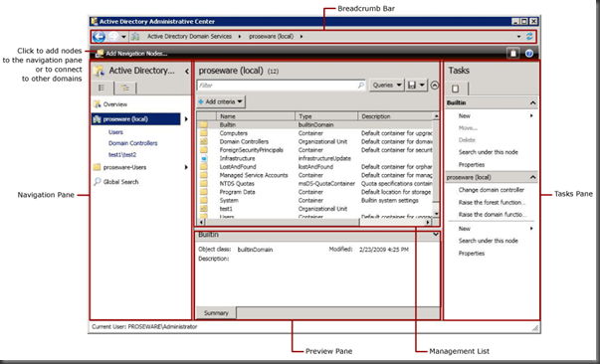Click list horizontal scrollbar right arrow
This screenshot has width=600, height=364.
click(x=428, y=222)
